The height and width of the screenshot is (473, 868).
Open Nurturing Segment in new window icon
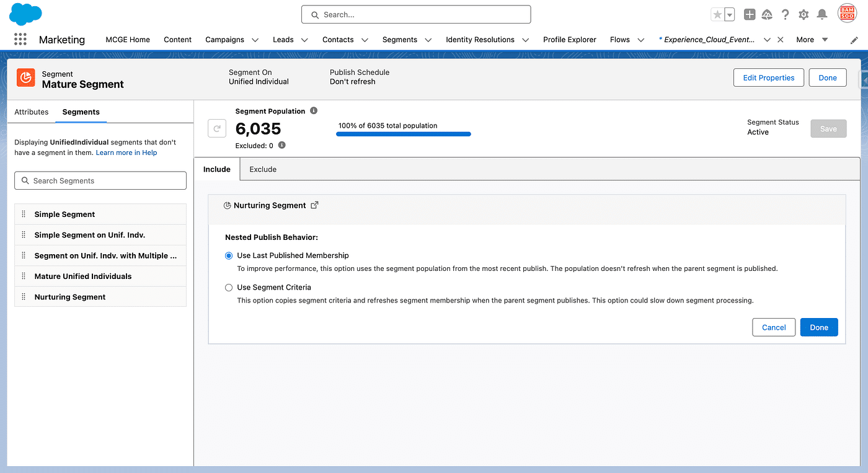(x=314, y=205)
